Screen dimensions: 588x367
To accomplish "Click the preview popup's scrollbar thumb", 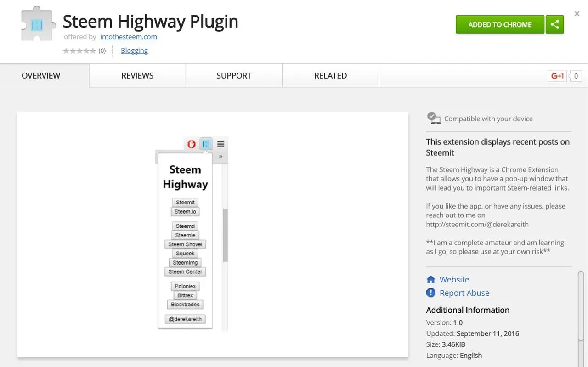I will click(x=225, y=235).
